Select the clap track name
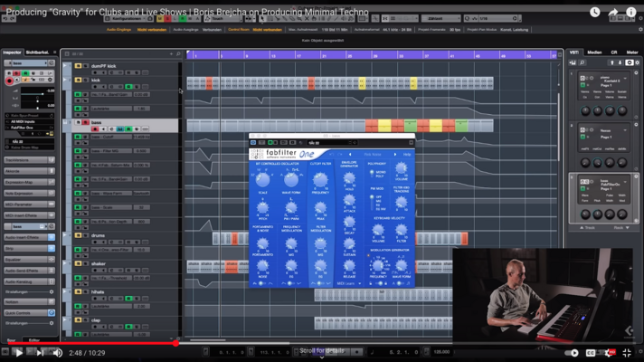 [x=96, y=320]
